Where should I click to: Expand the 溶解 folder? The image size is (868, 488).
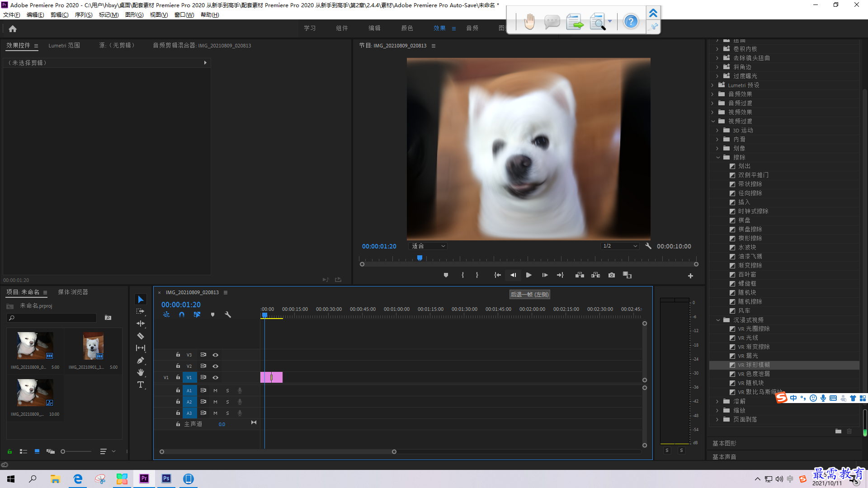point(717,401)
